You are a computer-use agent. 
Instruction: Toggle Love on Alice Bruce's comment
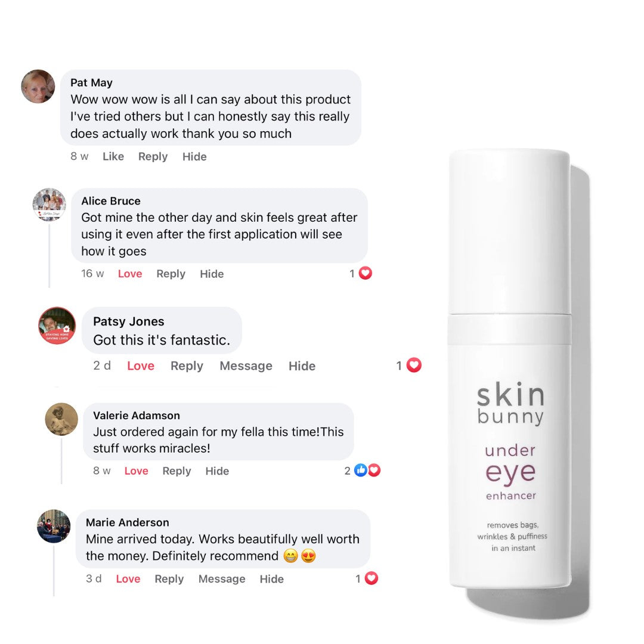[130, 274]
